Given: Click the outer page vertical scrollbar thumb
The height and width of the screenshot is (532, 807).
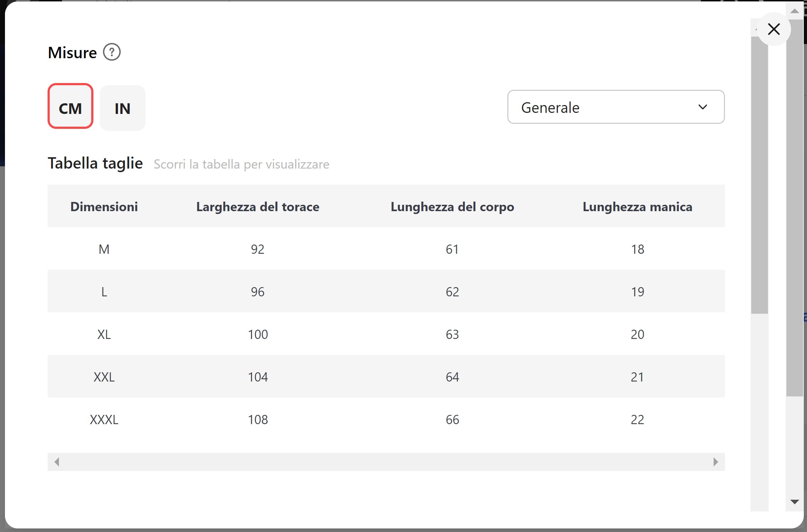Looking at the screenshot, I should click(x=795, y=208).
